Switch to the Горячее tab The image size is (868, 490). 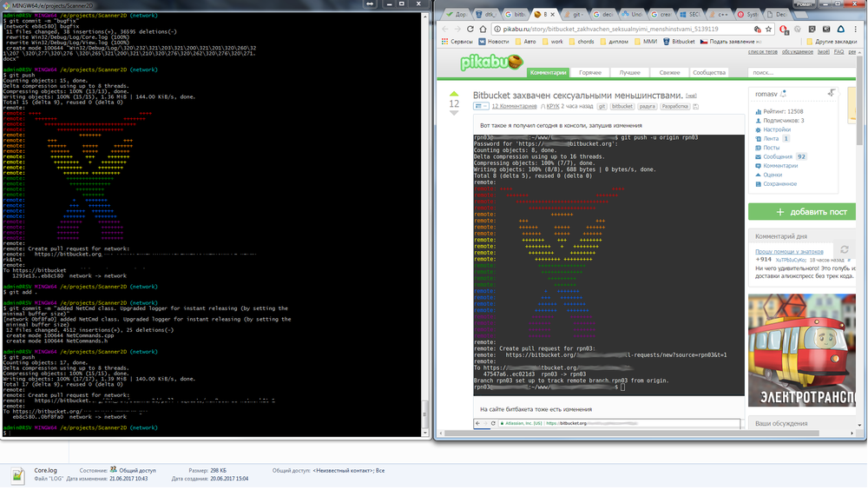(x=590, y=73)
